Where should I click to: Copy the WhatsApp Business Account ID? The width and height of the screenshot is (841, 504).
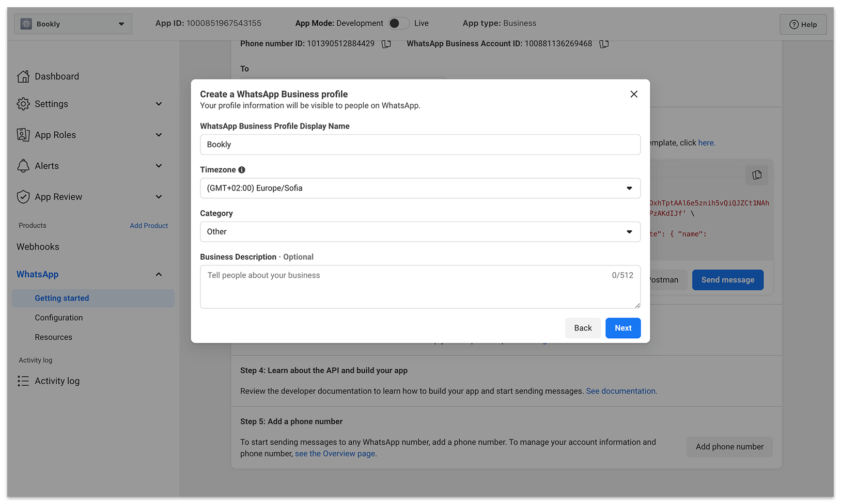[604, 44]
